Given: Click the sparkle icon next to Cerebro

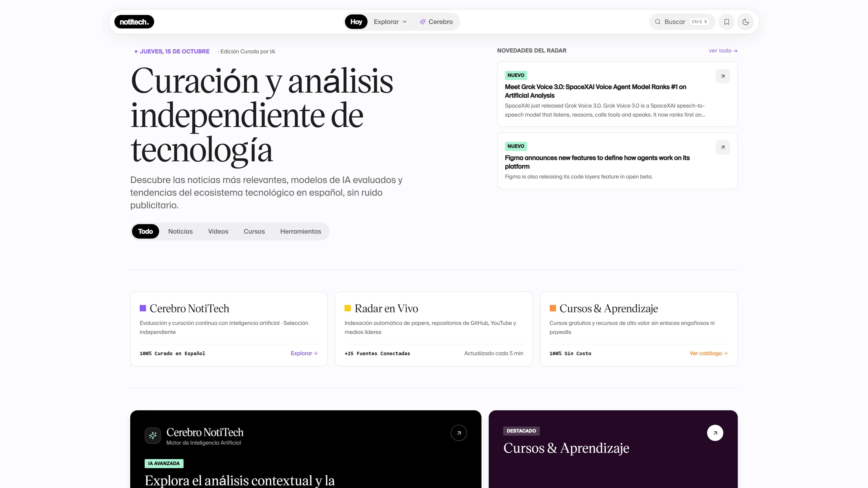Looking at the screenshot, I should (x=422, y=22).
